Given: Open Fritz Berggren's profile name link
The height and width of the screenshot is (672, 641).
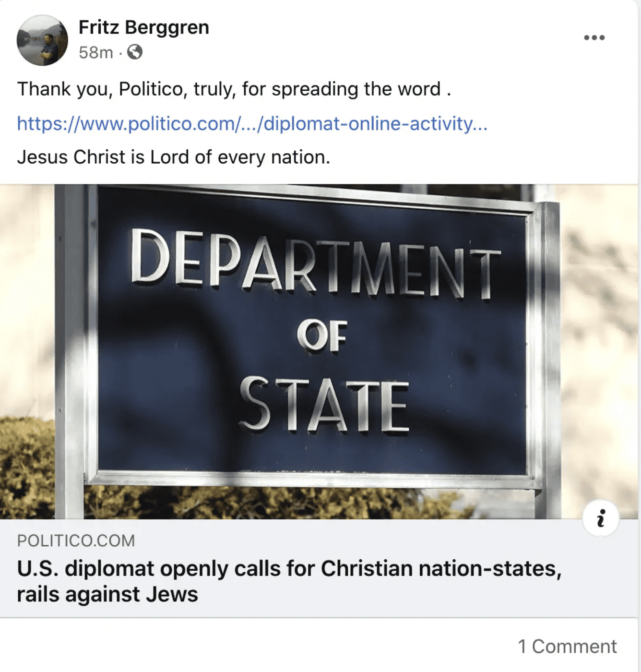Looking at the screenshot, I should [144, 27].
